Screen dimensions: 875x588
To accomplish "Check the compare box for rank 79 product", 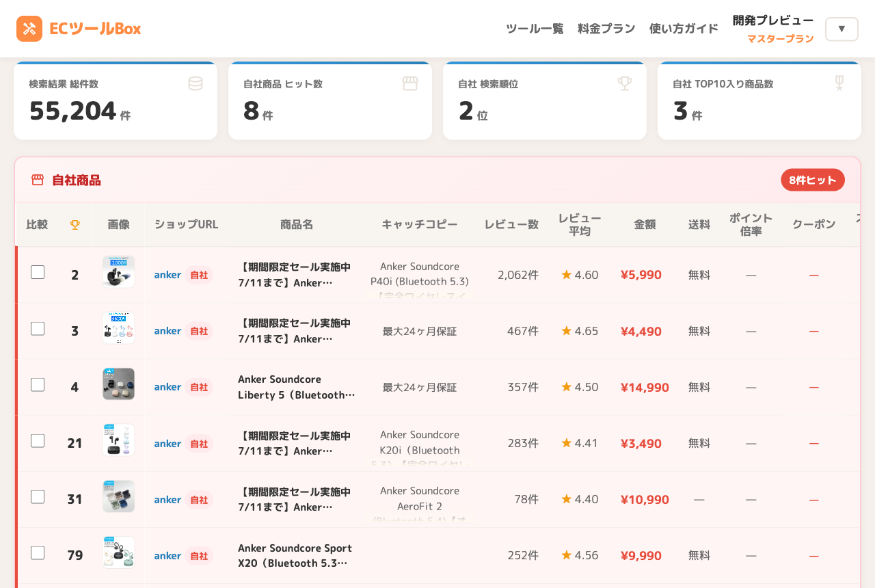I will tap(38, 552).
